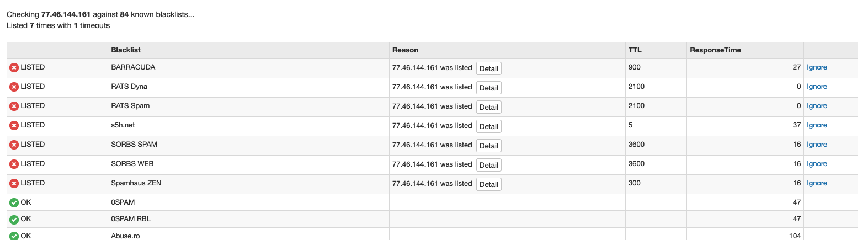Click the red LISTED icon for SORBS SPAM

pyautogui.click(x=14, y=145)
